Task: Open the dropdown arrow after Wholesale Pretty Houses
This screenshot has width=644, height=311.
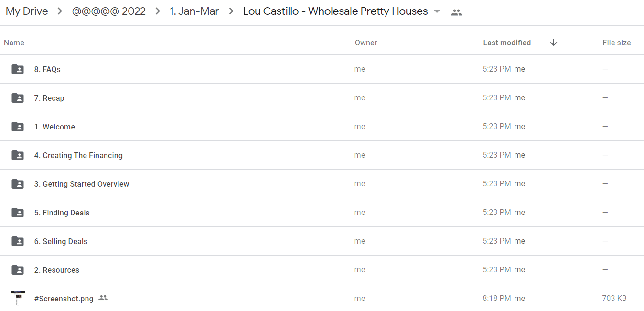Action: pyautogui.click(x=437, y=12)
